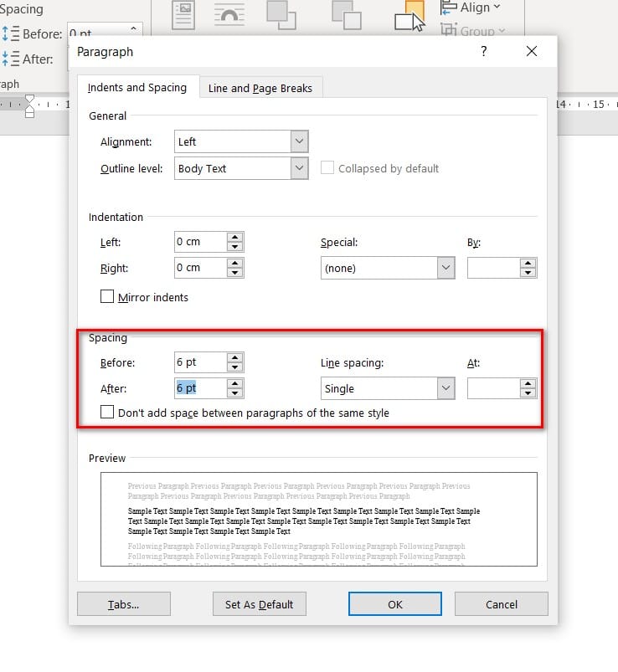The image size is (618, 672).
Task: Decrease the At value with down arrow
Action: (x=528, y=393)
